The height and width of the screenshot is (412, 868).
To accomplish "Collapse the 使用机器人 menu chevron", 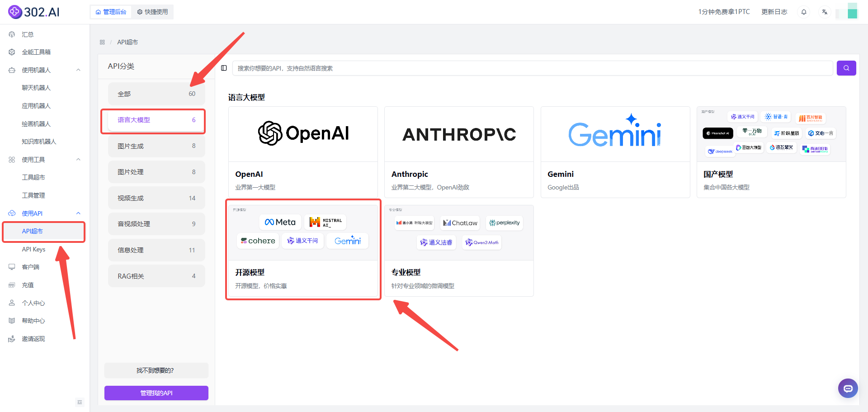I will (x=78, y=70).
